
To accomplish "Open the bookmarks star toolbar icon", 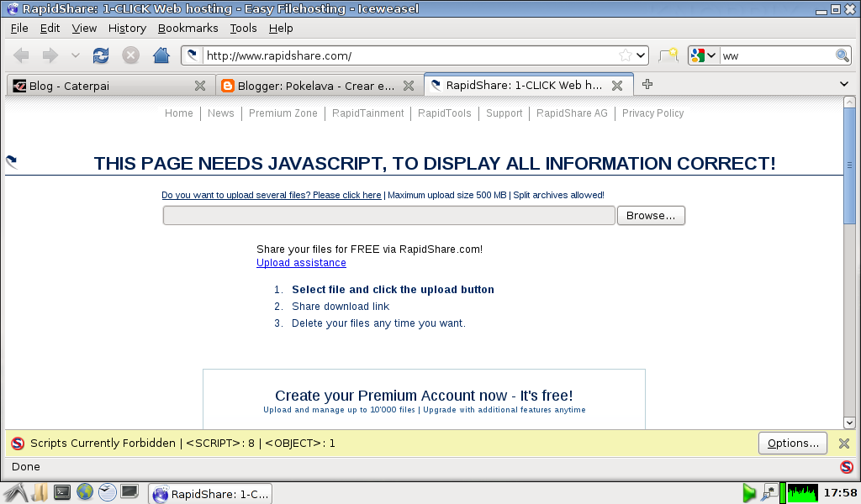I will pos(668,55).
